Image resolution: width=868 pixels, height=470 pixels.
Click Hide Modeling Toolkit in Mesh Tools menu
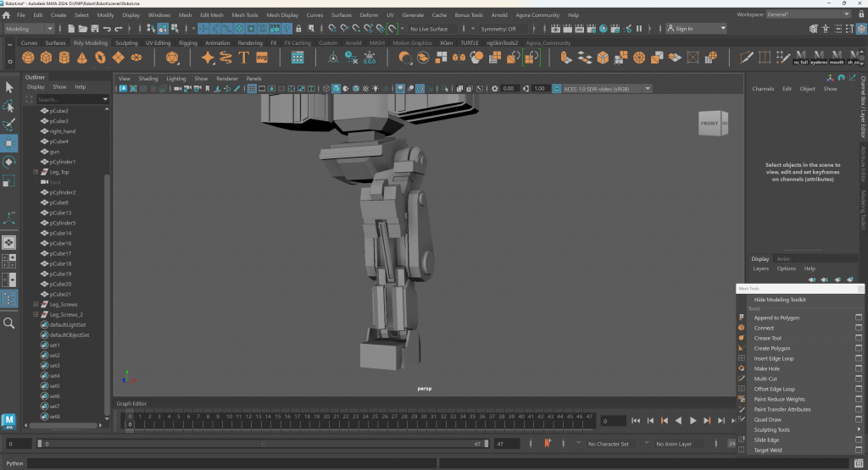[x=780, y=300]
